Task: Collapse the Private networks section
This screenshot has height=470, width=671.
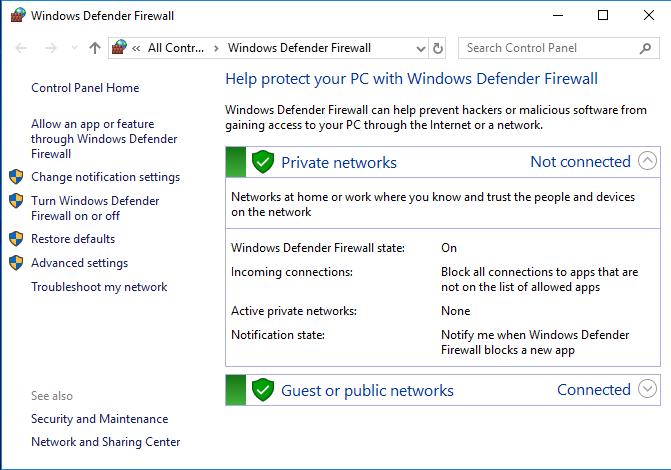Action: [x=647, y=161]
